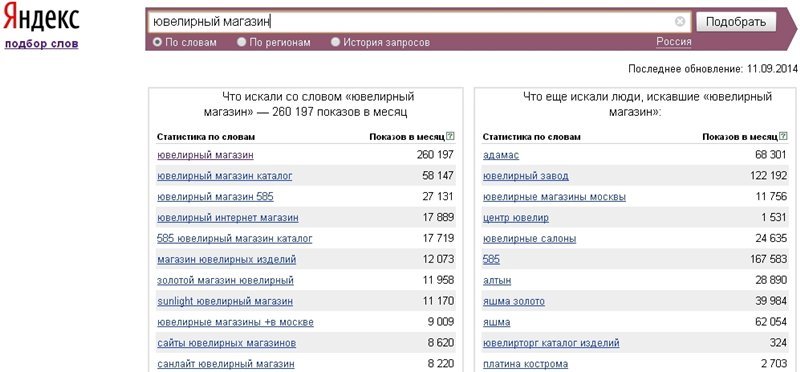
Task: Click the '24 635' impressions value
Action: (771, 238)
